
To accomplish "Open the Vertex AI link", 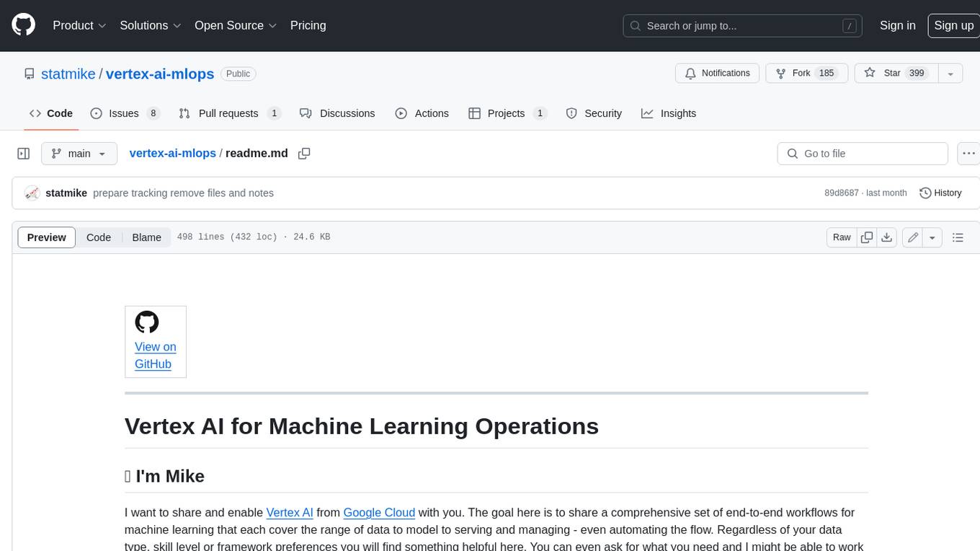I will [290, 513].
